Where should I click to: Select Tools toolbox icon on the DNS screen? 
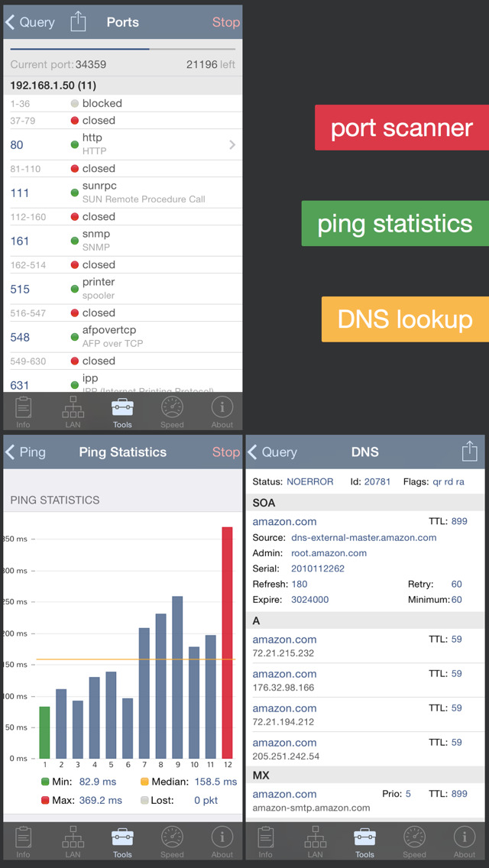(x=364, y=840)
